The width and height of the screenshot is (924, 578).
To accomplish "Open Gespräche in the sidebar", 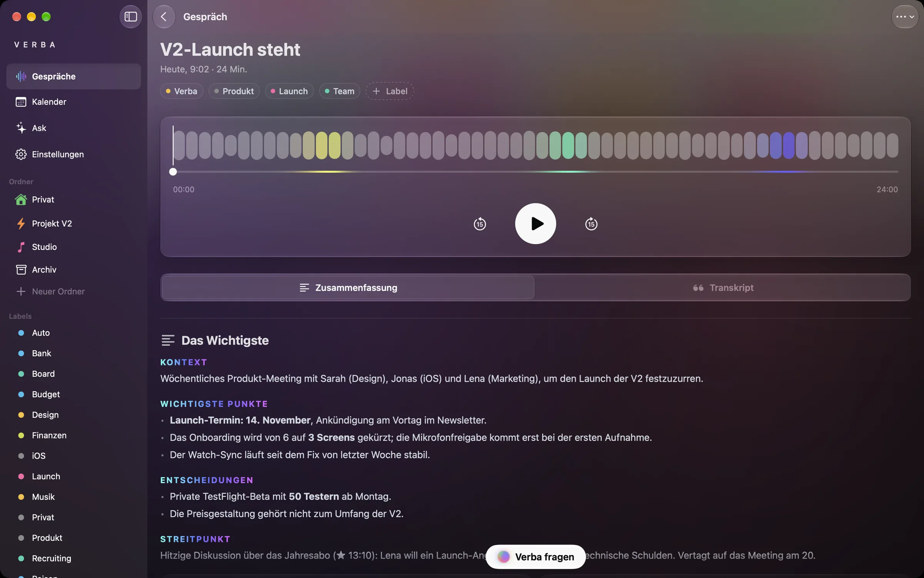I will pos(74,76).
